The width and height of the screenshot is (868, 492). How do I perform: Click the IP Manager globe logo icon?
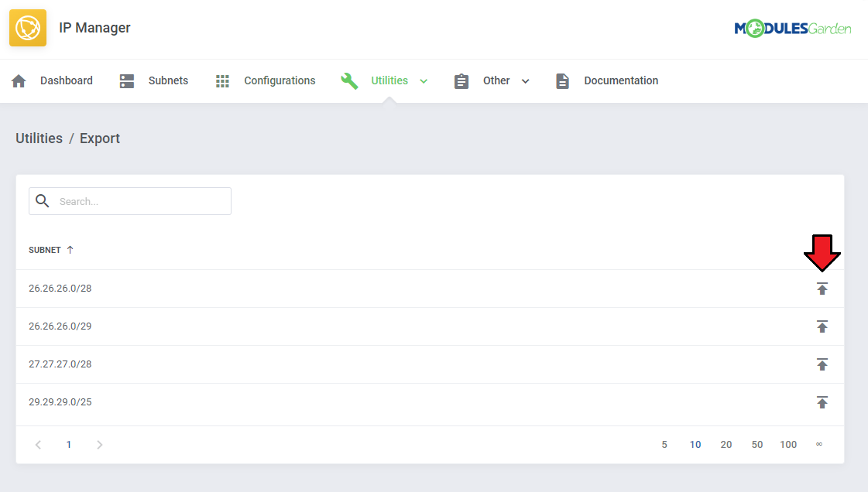pyautogui.click(x=28, y=28)
